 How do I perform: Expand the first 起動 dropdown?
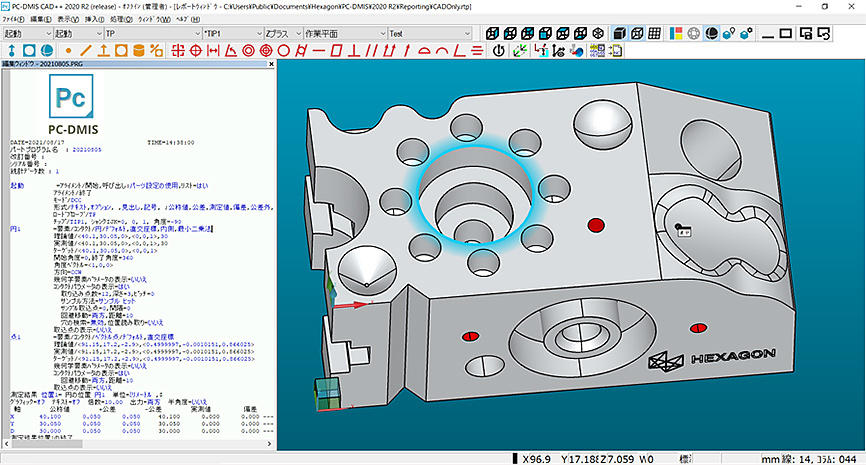pyautogui.click(x=49, y=34)
